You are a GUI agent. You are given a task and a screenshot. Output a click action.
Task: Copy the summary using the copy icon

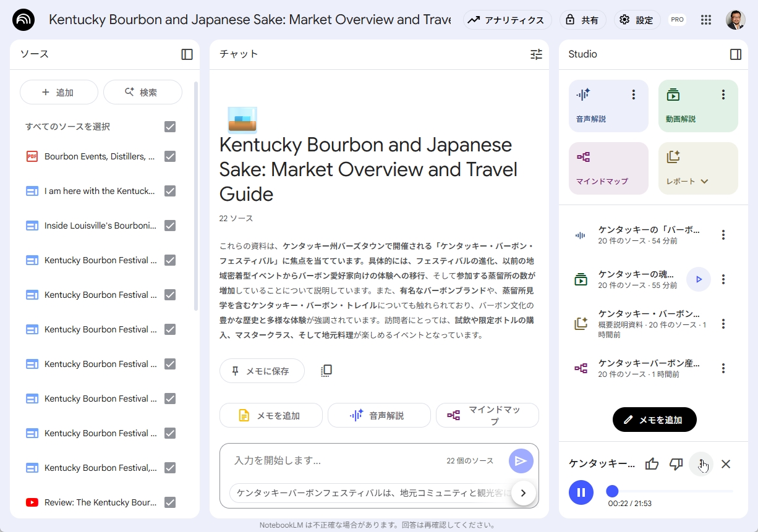click(x=326, y=371)
